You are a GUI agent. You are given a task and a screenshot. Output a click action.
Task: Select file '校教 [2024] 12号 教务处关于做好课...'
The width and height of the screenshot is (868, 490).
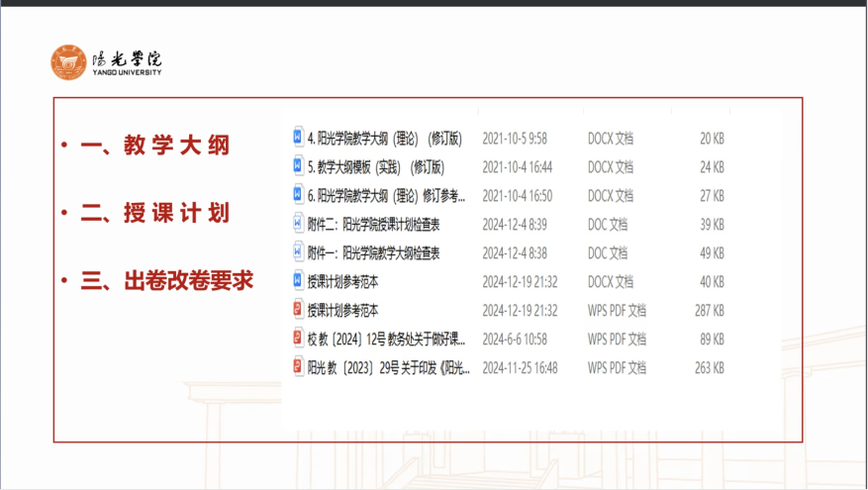[x=386, y=340]
